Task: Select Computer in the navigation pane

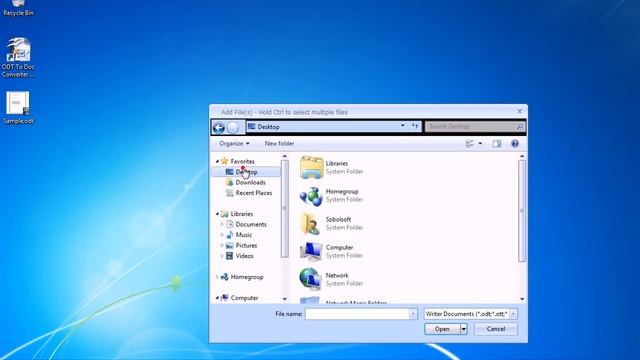Action: coord(244,298)
